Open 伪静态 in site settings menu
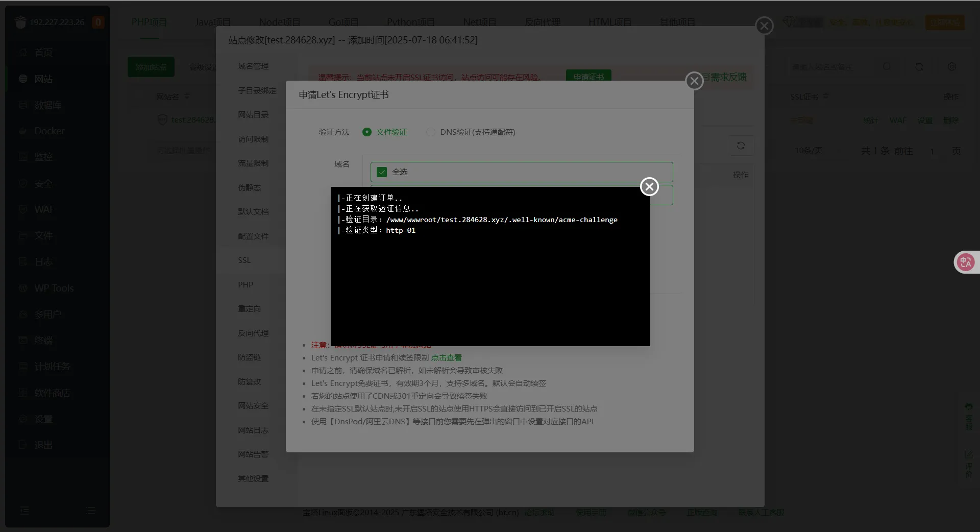980x532 pixels. coord(249,187)
